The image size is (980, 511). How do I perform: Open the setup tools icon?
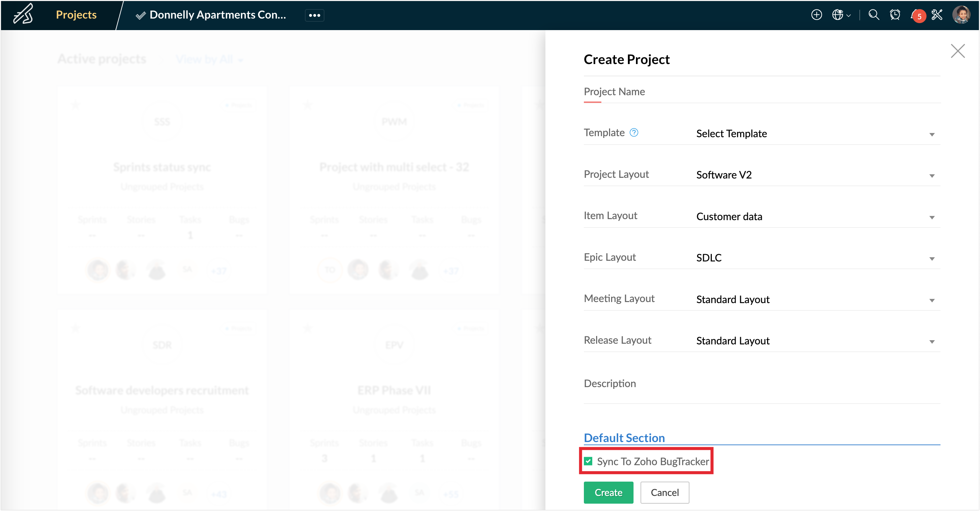pyautogui.click(x=937, y=15)
